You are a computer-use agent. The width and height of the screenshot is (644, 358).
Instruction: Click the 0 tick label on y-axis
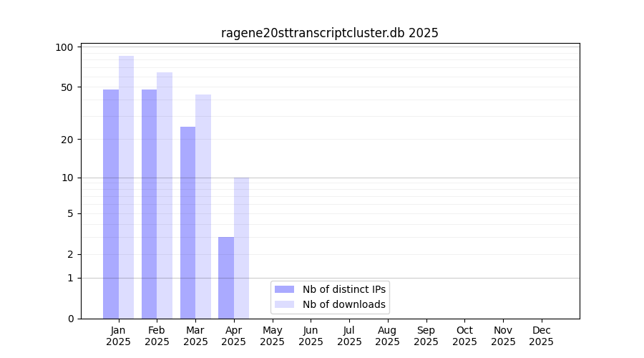click(70, 319)
